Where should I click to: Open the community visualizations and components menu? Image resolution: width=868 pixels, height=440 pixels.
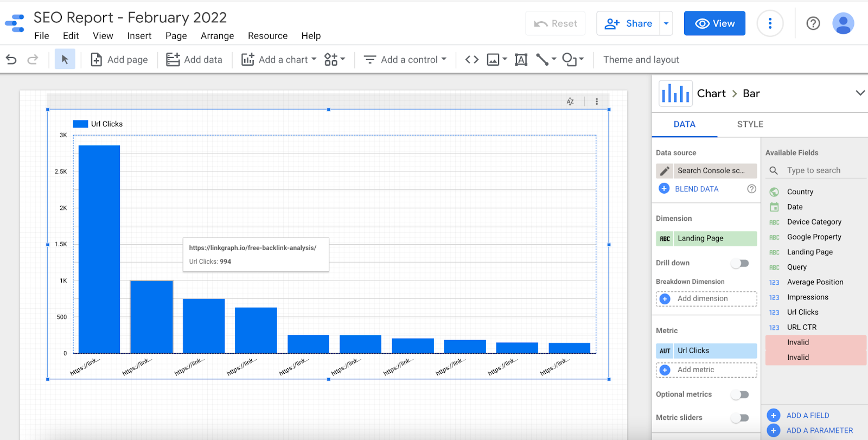[334, 60]
